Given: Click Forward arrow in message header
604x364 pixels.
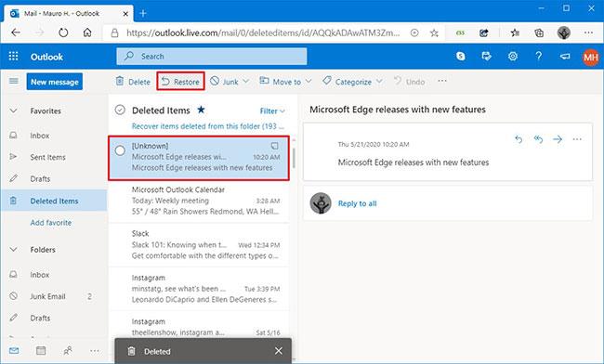Looking at the screenshot, I should tap(558, 139).
